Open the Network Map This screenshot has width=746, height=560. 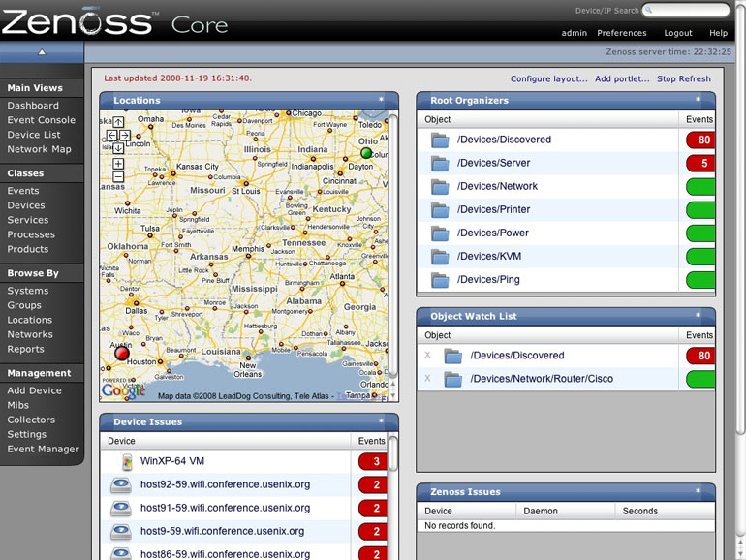point(39,149)
